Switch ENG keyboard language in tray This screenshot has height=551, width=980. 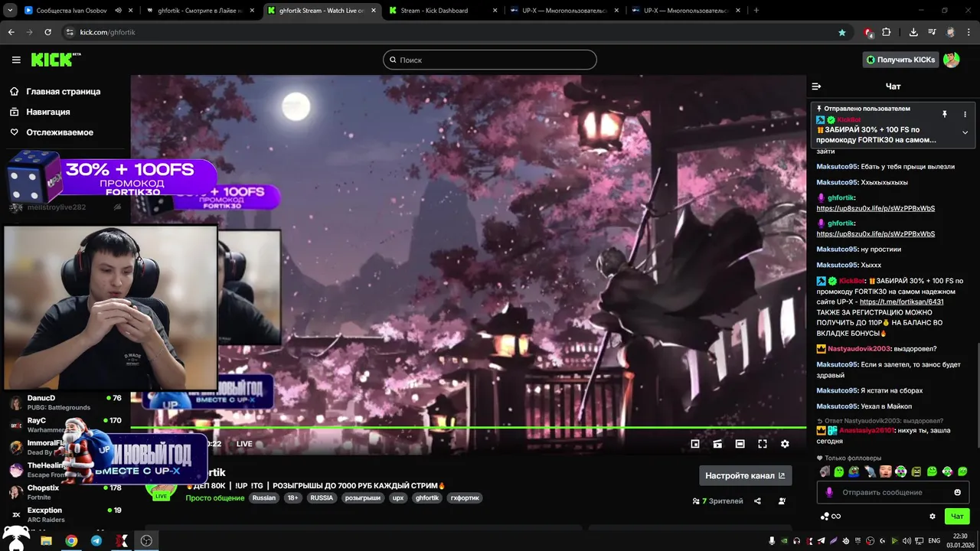(x=934, y=540)
